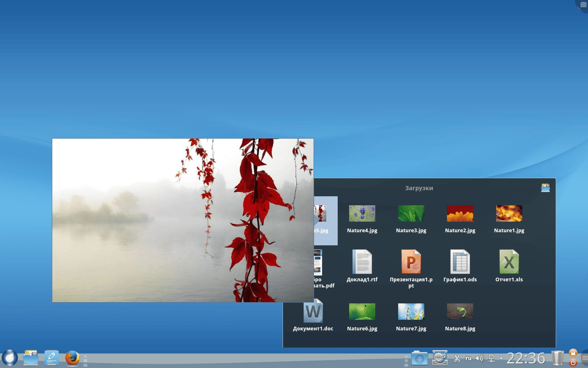Lock the screen with the orange padlock

pos(573,353)
